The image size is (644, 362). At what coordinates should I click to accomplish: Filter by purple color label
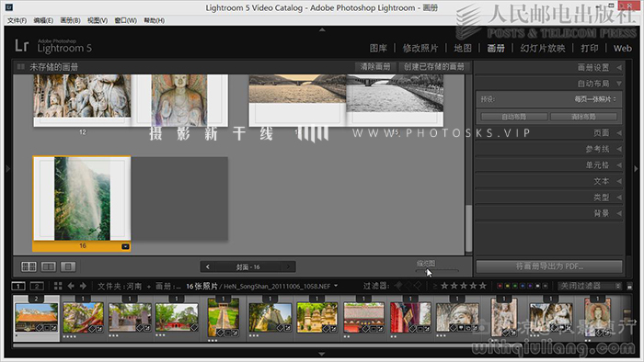pyautogui.click(x=530, y=286)
